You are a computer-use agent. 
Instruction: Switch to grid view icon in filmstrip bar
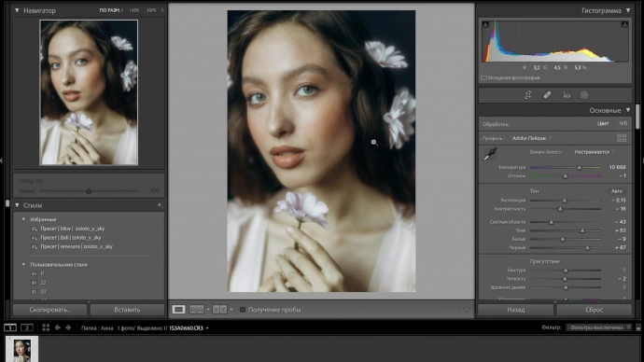46,327
